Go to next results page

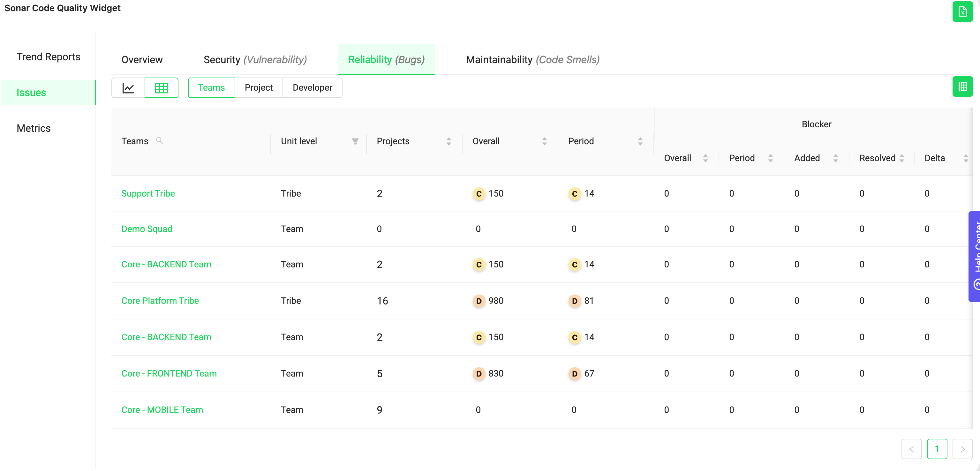coord(962,449)
